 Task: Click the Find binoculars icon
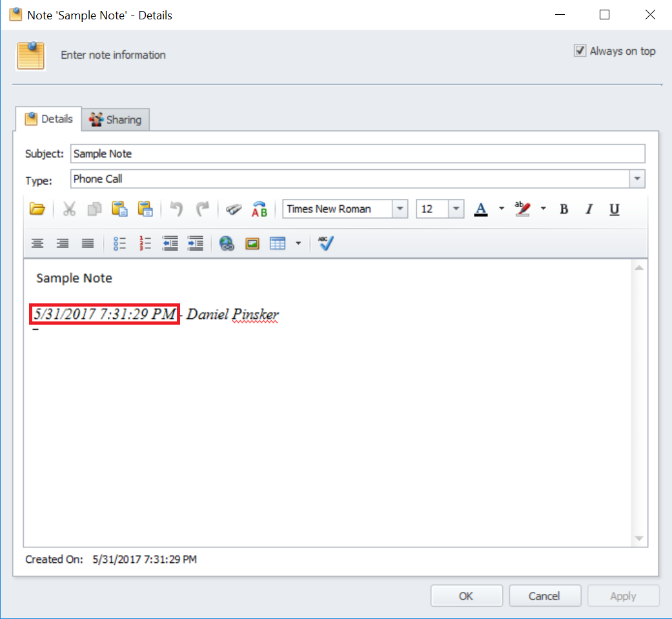233,209
